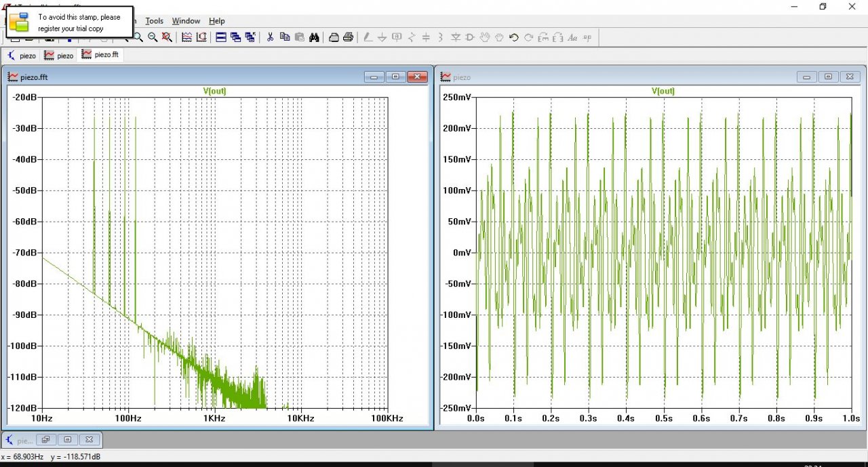Switch to the piezo schematic tab

click(x=21, y=55)
